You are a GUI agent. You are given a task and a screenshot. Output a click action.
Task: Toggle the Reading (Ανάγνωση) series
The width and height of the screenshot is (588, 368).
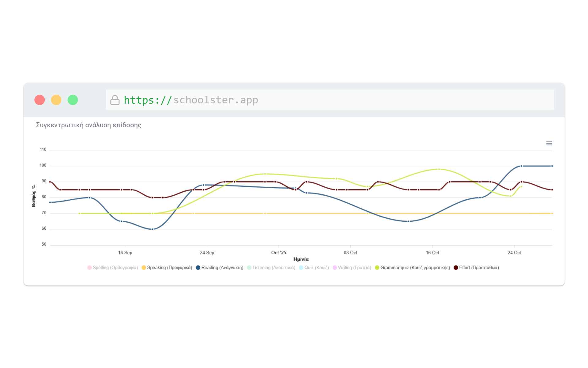[220, 268]
